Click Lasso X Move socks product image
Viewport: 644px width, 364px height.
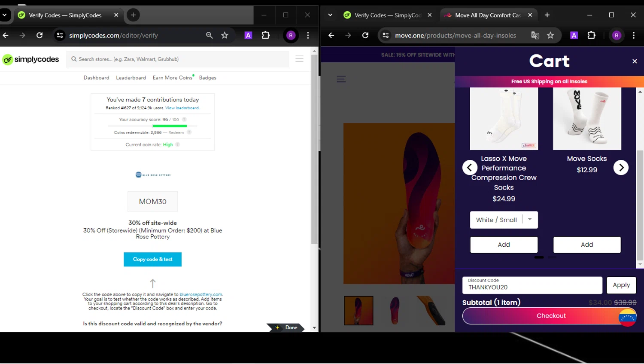pos(504,119)
